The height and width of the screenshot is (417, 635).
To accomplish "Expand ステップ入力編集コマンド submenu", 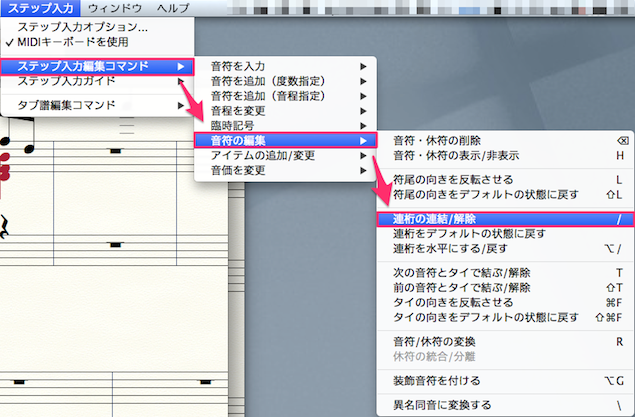I will click(x=97, y=66).
